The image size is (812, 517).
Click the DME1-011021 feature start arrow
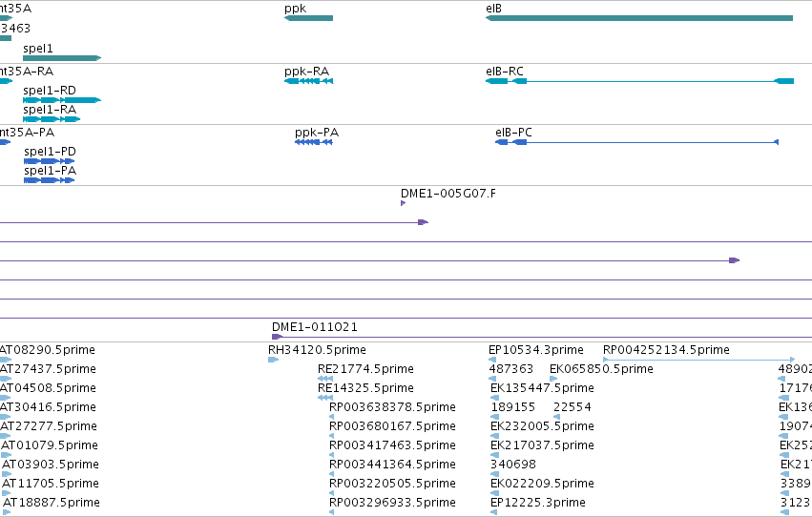[277, 337]
